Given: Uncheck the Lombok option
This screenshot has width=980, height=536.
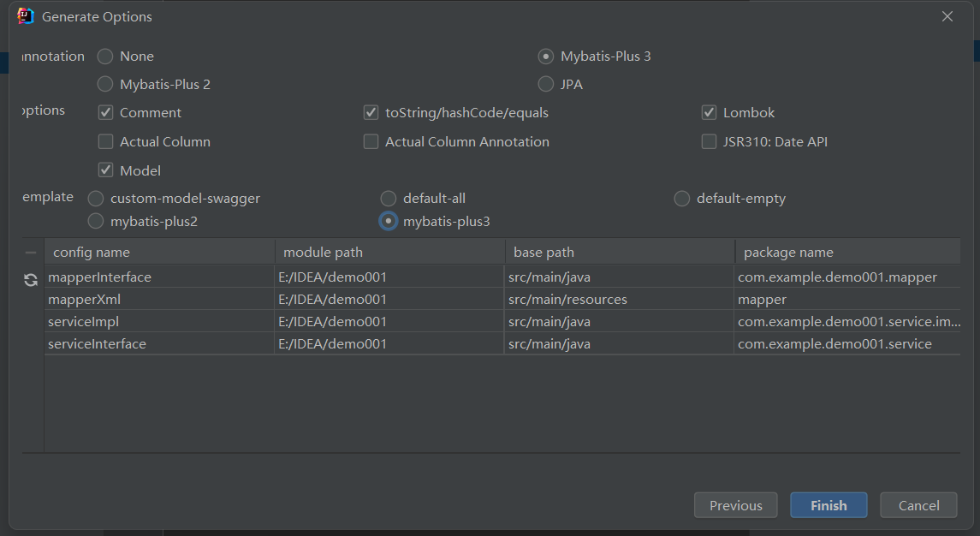Looking at the screenshot, I should pos(709,113).
